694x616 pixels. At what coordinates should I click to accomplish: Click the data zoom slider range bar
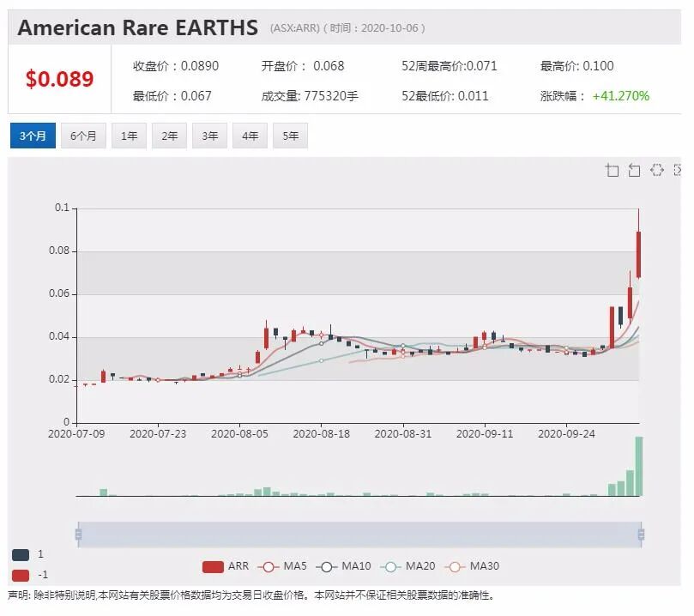pyautogui.click(x=359, y=534)
